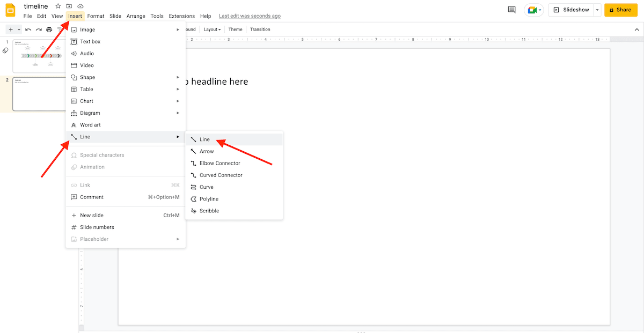
Task: Click the link icon beside slide 1
Action: (x=5, y=50)
